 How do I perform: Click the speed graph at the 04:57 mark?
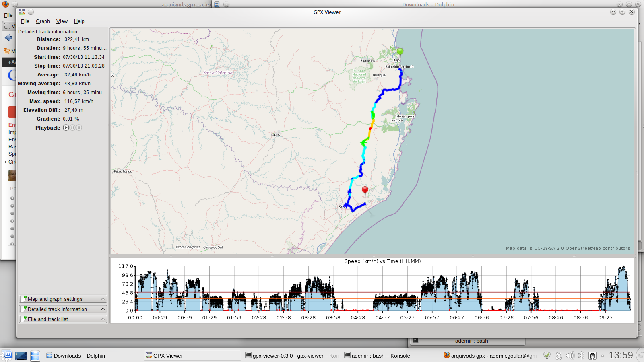pos(382,298)
